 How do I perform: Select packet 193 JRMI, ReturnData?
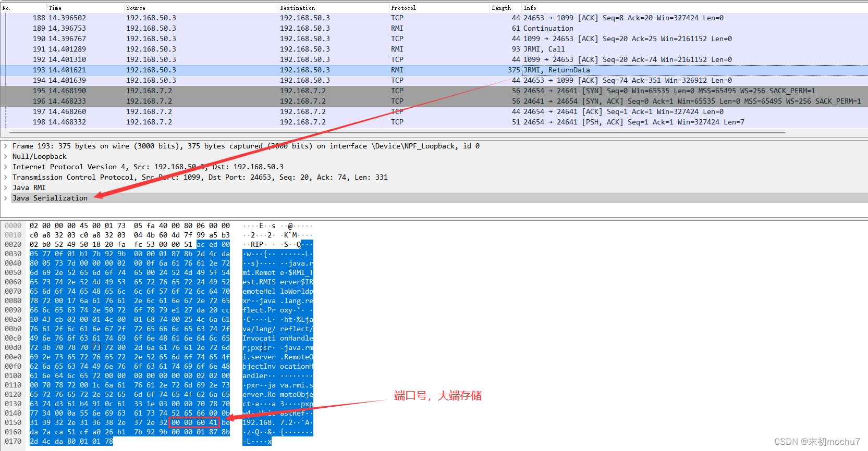[434, 70]
